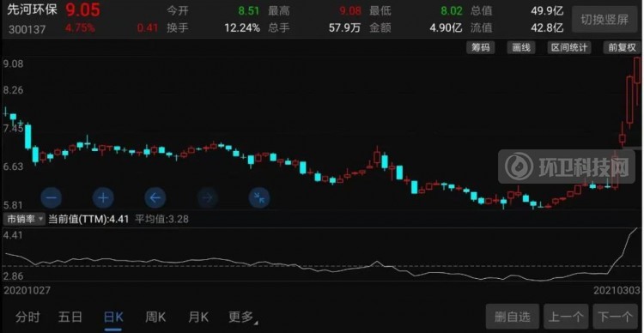Click lowest price value 8.02
This screenshot has width=644, height=333.
pos(452,10)
